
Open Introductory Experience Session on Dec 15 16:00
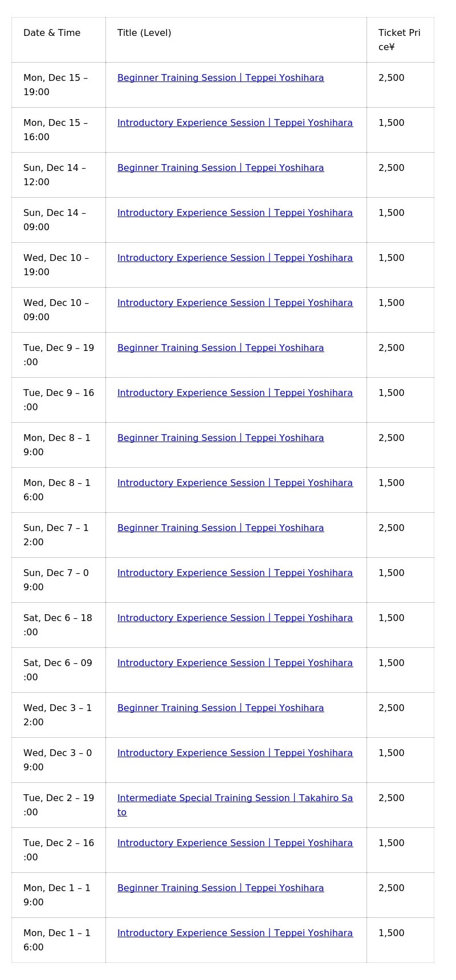[235, 123]
